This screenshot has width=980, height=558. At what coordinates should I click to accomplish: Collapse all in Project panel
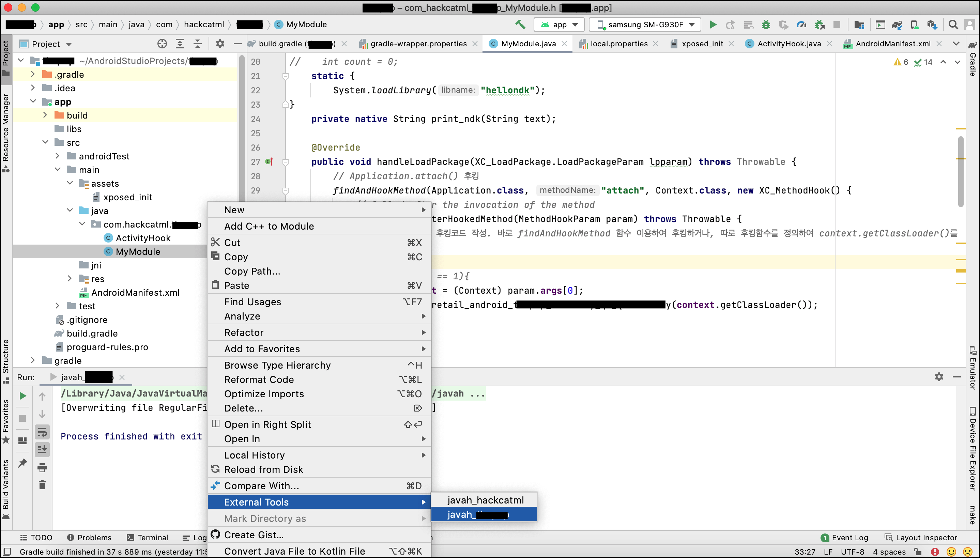[x=197, y=44]
